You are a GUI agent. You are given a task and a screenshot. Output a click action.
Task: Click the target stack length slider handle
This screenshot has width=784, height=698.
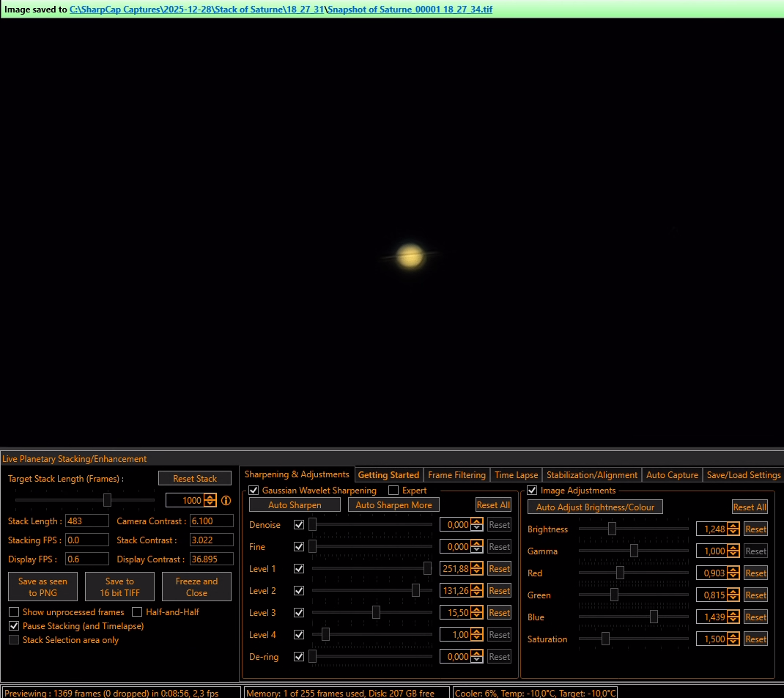pyautogui.click(x=107, y=500)
